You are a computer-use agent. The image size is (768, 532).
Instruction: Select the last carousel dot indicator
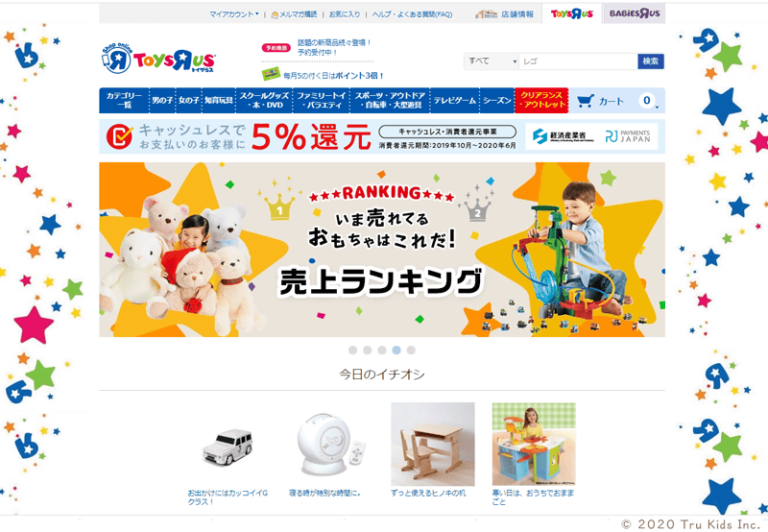[411, 350]
